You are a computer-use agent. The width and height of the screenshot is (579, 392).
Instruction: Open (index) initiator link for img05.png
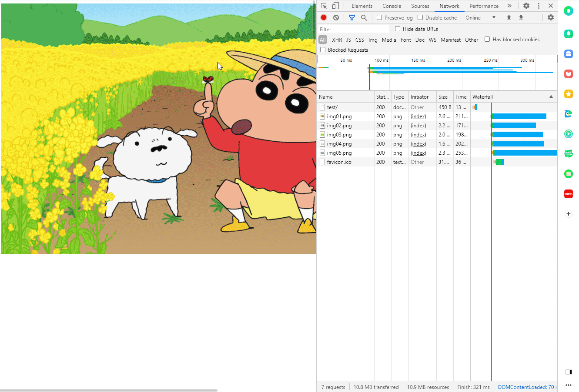418,153
